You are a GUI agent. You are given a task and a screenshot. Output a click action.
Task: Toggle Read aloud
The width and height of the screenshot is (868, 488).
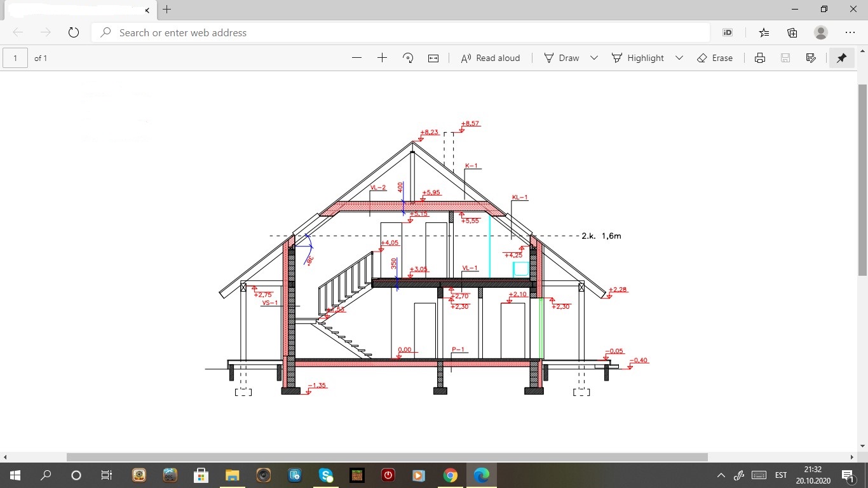pos(490,58)
